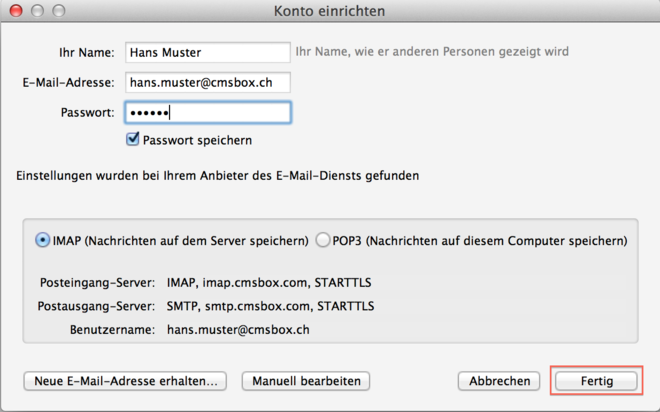Viewport: 660px width, 412px height.
Task: Click the Fertig button
Action: tap(596, 381)
